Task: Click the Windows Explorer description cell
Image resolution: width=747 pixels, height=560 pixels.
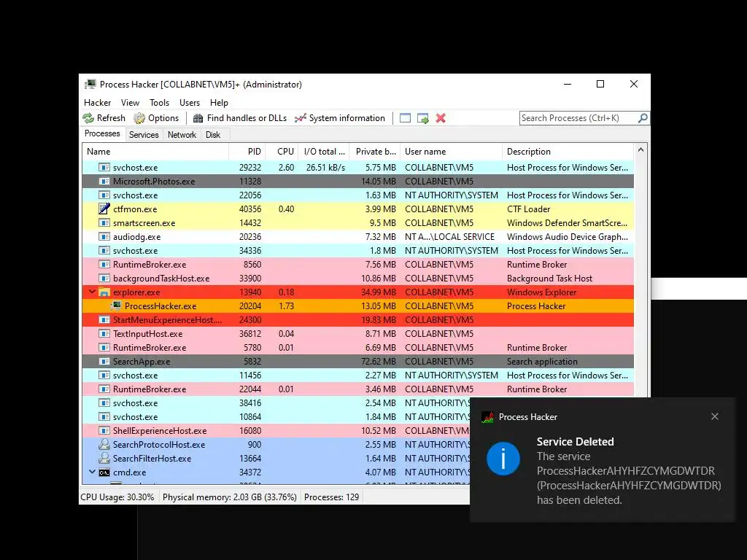Action: click(542, 292)
